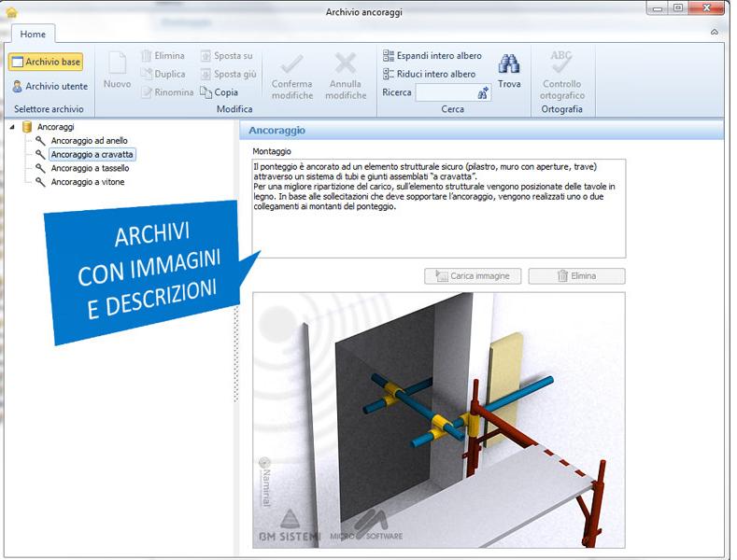
Task: Click the home icon in title bar
Action: coord(12,11)
